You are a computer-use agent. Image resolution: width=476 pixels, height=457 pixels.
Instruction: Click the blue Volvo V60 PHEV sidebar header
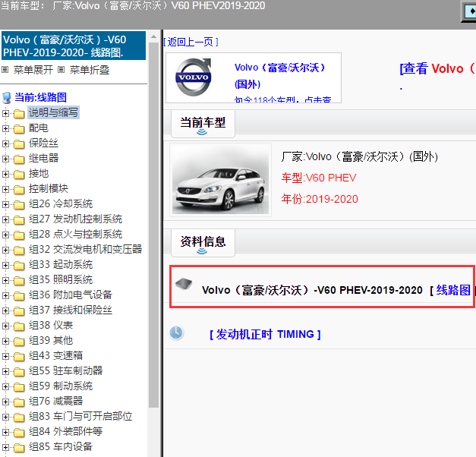click(x=74, y=46)
